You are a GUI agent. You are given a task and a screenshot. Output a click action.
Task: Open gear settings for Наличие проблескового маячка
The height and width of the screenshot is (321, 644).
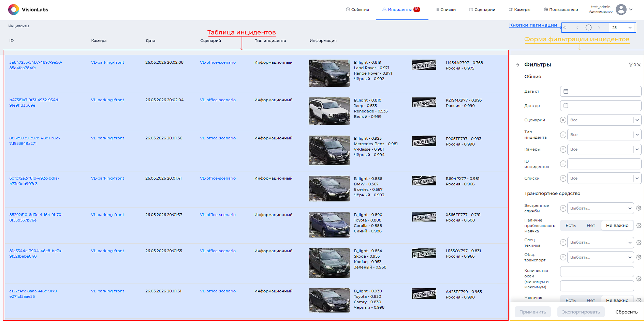coord(639,226)
